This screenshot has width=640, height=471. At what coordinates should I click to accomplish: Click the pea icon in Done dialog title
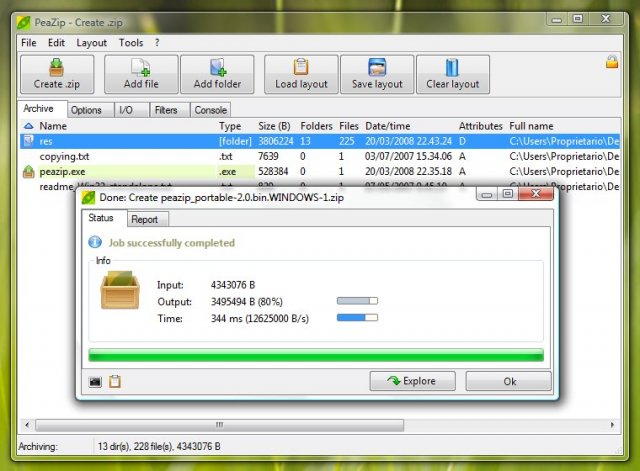(88, 198)
